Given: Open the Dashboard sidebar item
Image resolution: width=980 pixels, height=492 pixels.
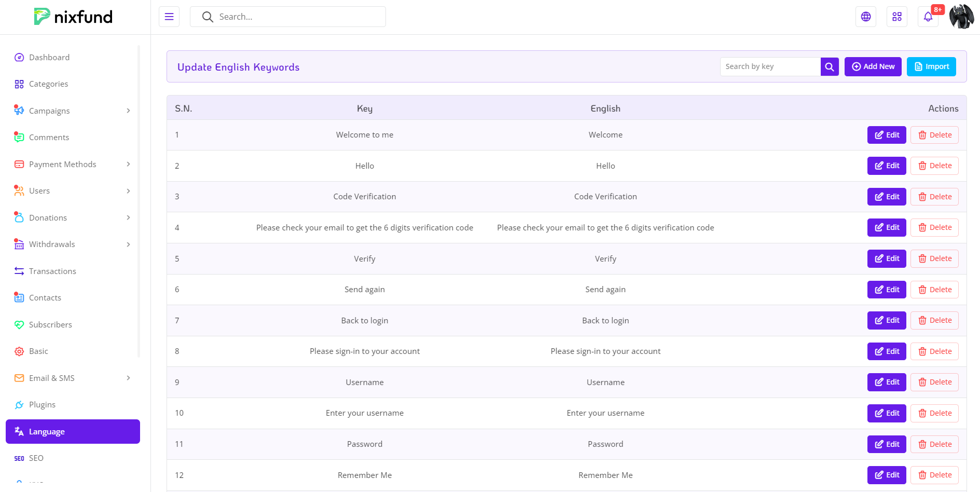Looking at the screenshot, I should 49,57.
